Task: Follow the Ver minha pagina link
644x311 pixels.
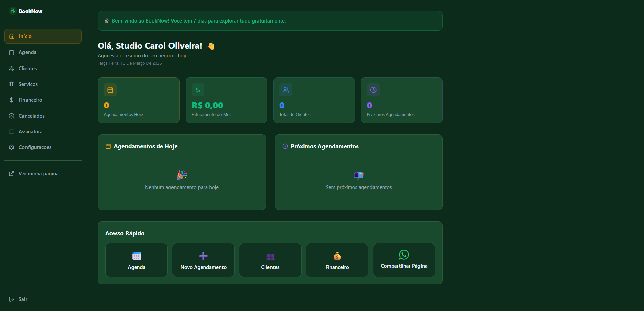Action: (38, 174)
